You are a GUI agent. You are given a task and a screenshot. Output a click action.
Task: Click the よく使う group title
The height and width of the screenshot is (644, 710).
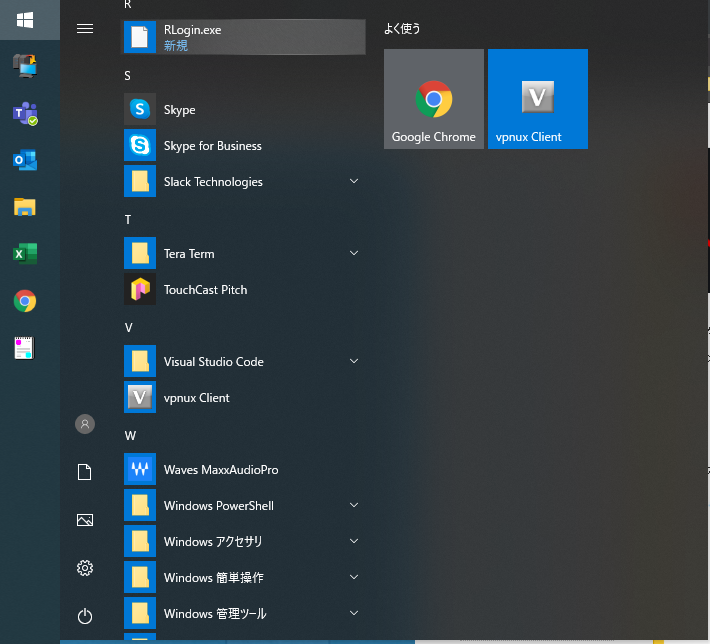click(402, 29)
